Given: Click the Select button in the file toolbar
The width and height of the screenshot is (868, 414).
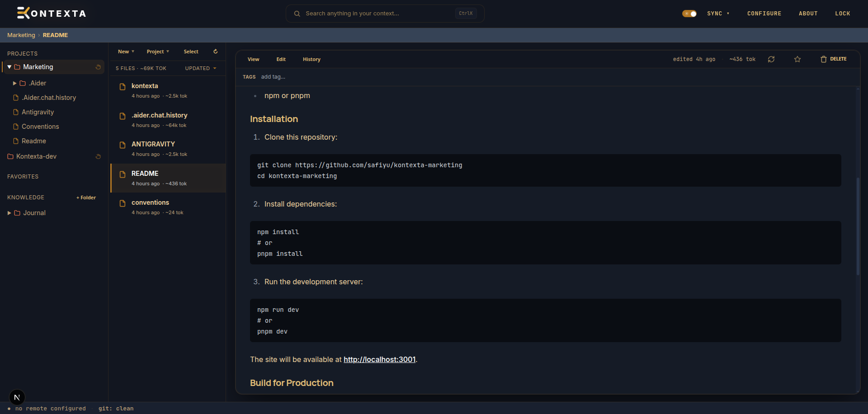Looking at the screenshot, I should coord(191,52).
